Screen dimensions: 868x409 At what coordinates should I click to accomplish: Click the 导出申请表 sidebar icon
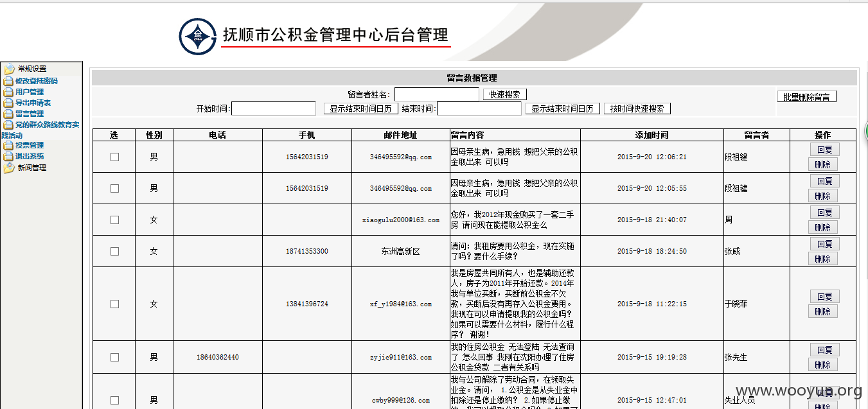pos(8,103)
